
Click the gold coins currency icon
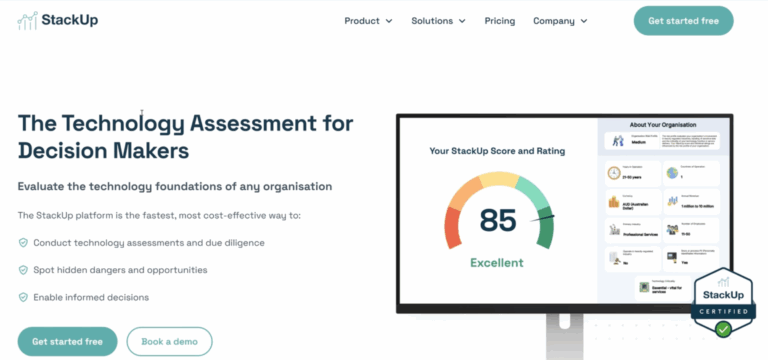point(614,202)
